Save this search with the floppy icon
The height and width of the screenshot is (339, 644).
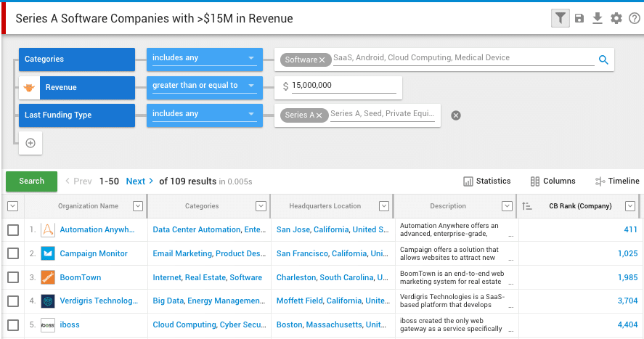(579, 18)
